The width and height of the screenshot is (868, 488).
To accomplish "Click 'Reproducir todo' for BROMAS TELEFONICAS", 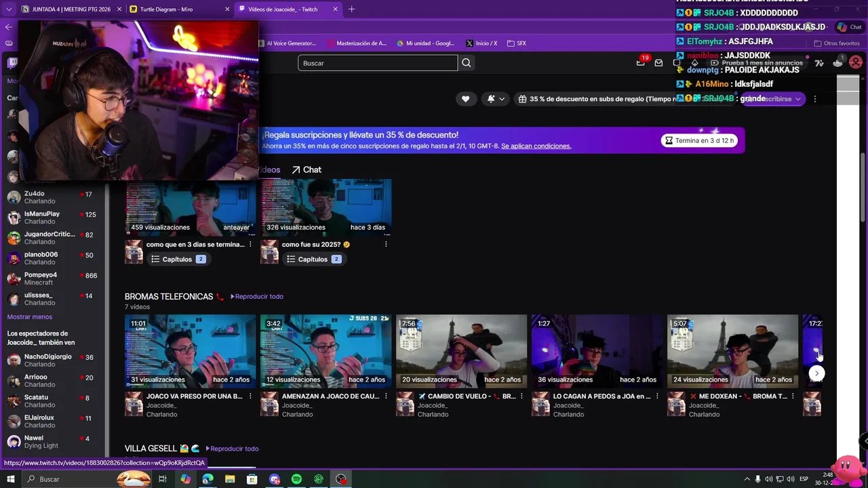I will [x=257, y=296].
